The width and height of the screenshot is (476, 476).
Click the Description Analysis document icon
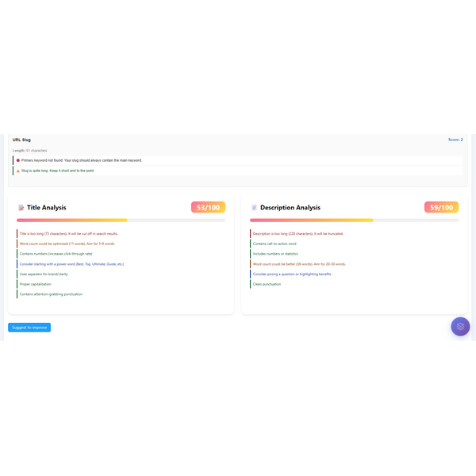click(254, 208)
